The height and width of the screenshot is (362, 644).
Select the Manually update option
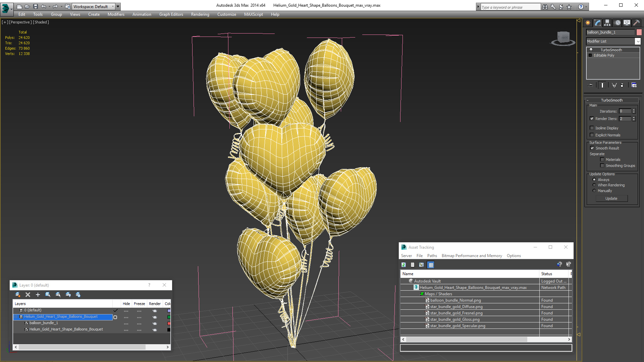pos(594,191)
